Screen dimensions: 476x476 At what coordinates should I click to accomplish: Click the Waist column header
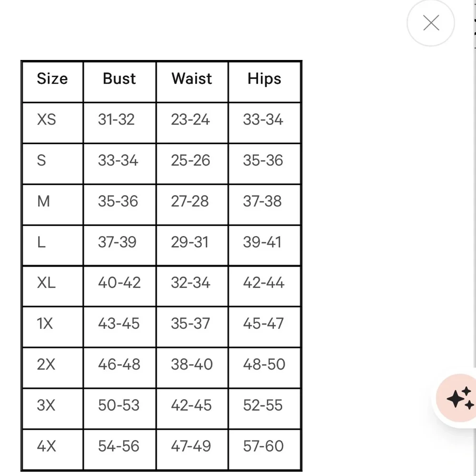point(192,79)
